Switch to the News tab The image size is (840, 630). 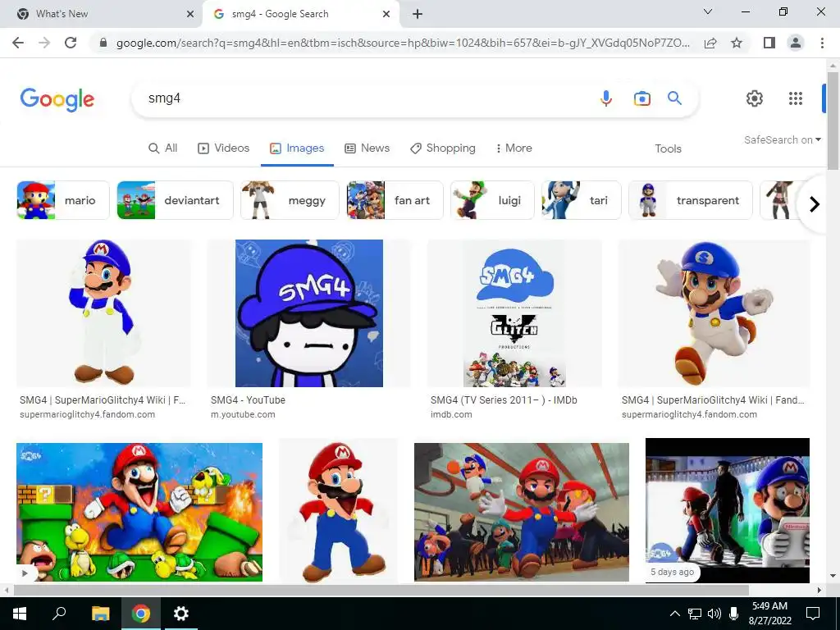coord(367,148)
